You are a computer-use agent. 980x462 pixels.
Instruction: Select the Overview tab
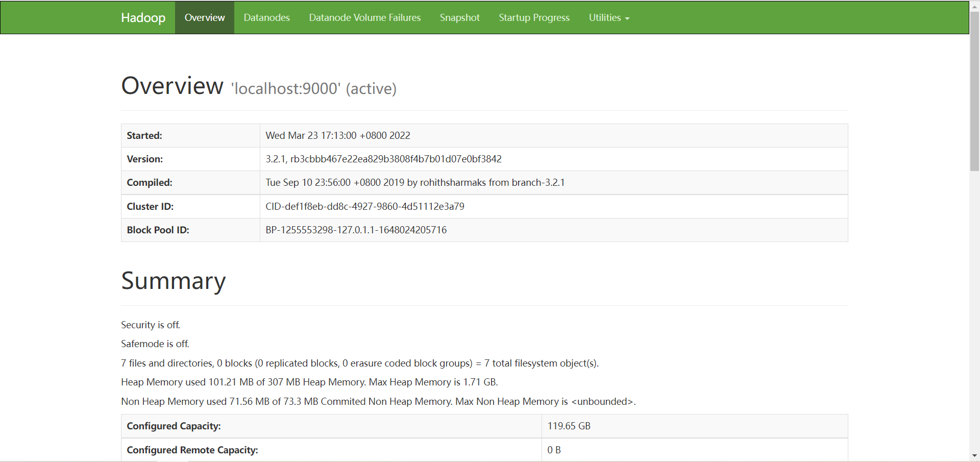click(204, 17)
